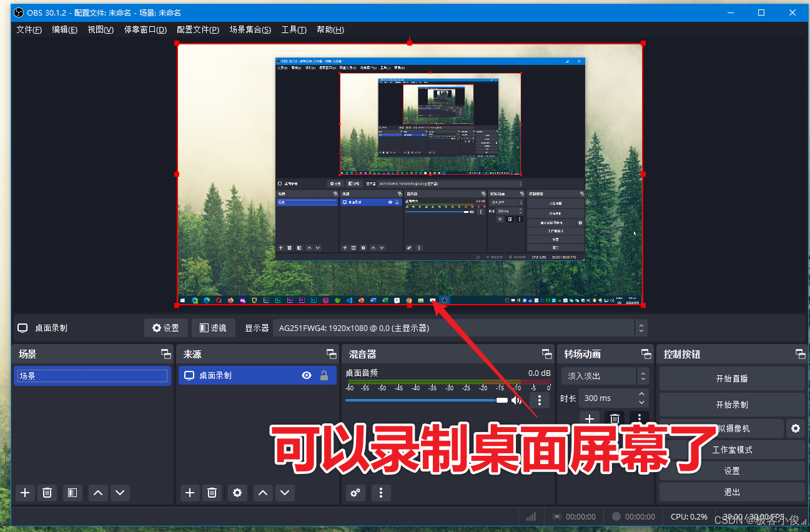This screenshot has width=810, height=532.
Task: Open the 编辑(E) menu
Action: click(x=64, y=29)
